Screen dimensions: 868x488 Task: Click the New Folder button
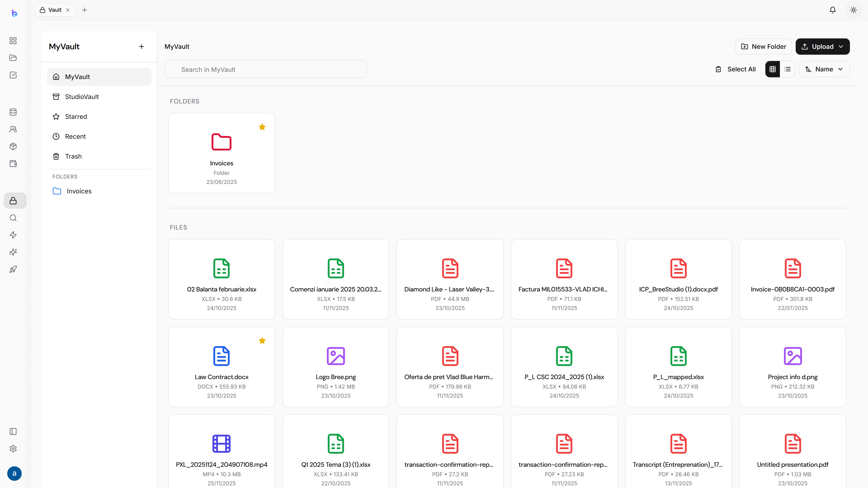point(763,47)
